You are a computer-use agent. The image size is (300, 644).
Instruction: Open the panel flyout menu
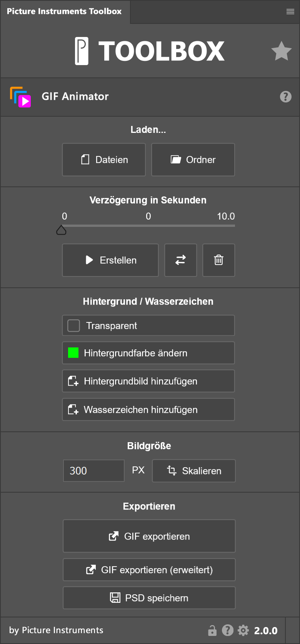290,12
